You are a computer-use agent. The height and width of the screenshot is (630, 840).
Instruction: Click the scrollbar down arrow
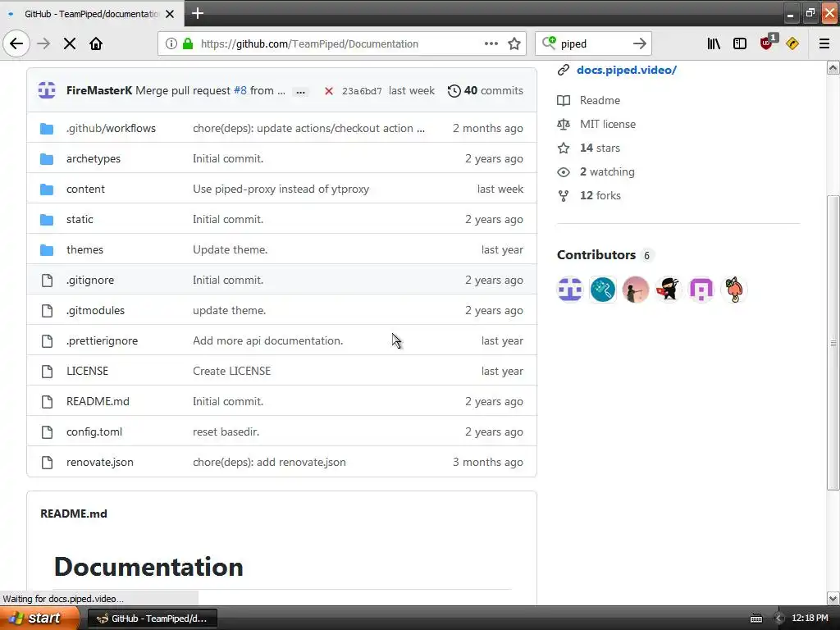[833, 598]
